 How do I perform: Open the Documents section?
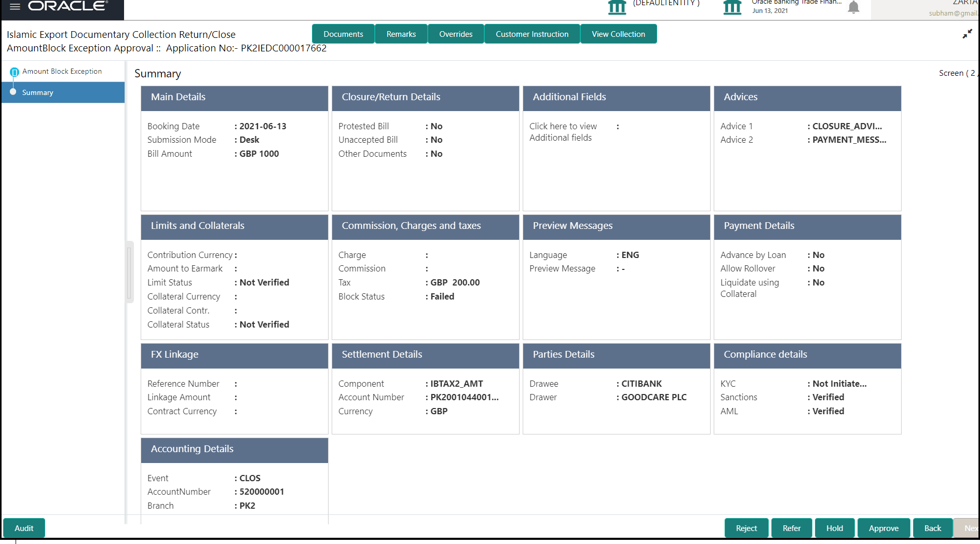[343, 33]
